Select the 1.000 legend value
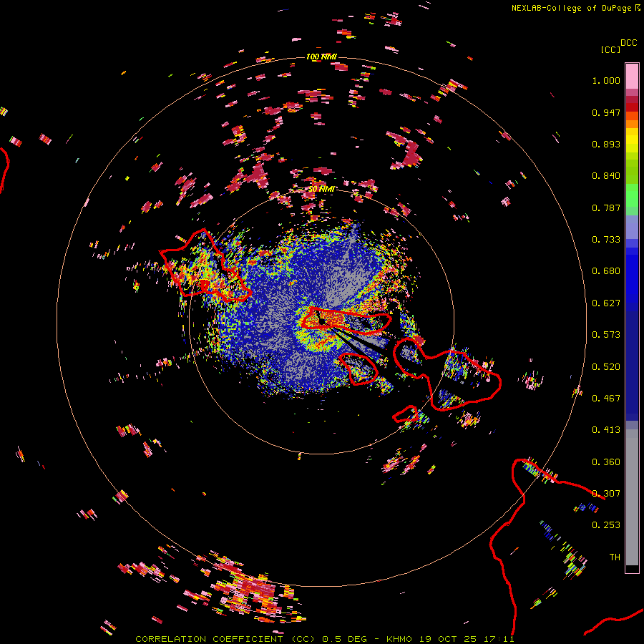Viewport: 644px width, 644px height. point(606,80)
